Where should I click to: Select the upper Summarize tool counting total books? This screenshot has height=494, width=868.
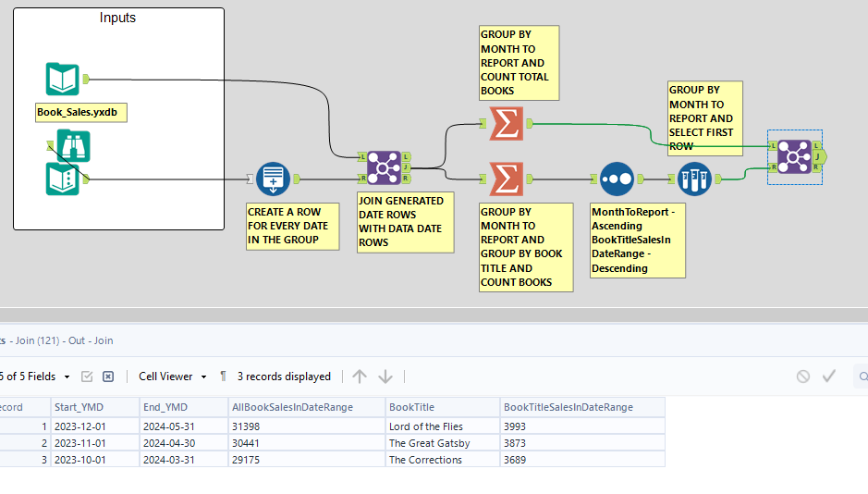point(506,123)
